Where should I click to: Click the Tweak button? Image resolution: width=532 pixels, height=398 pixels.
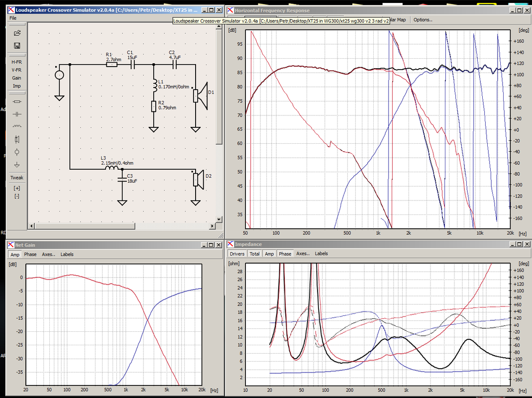coord(16,178)
